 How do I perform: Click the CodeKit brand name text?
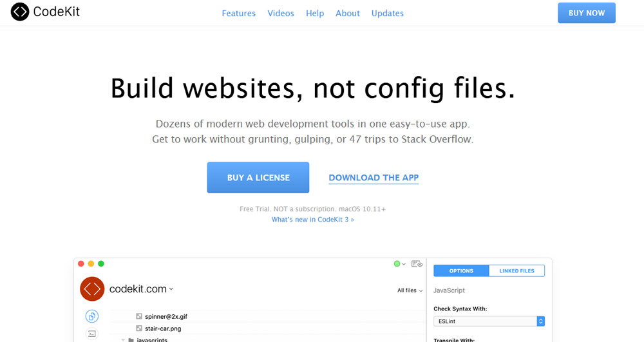(x=57, y=12)
